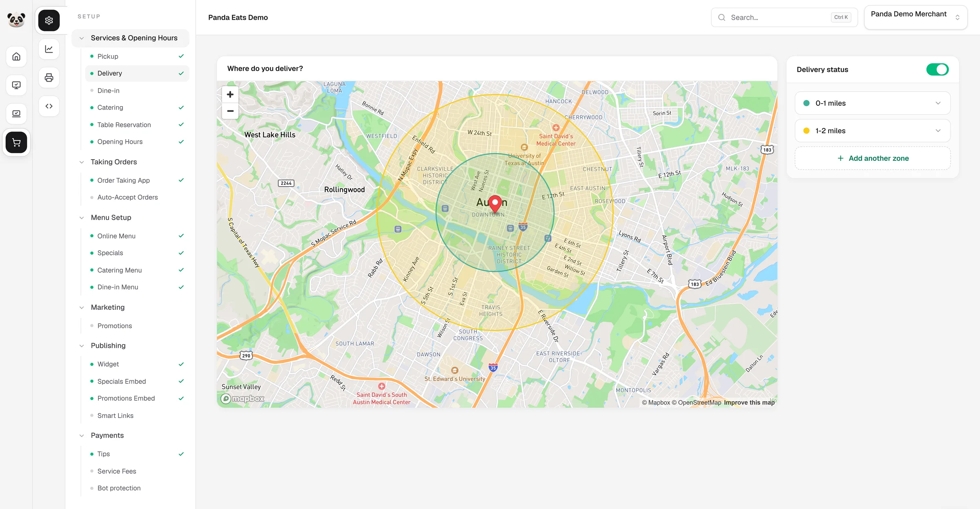Image resolution: width=980 pixels, height=509 pixels.
Task: Click the yellow 1-2 miles color dot
Action: [x=806, y=131]
